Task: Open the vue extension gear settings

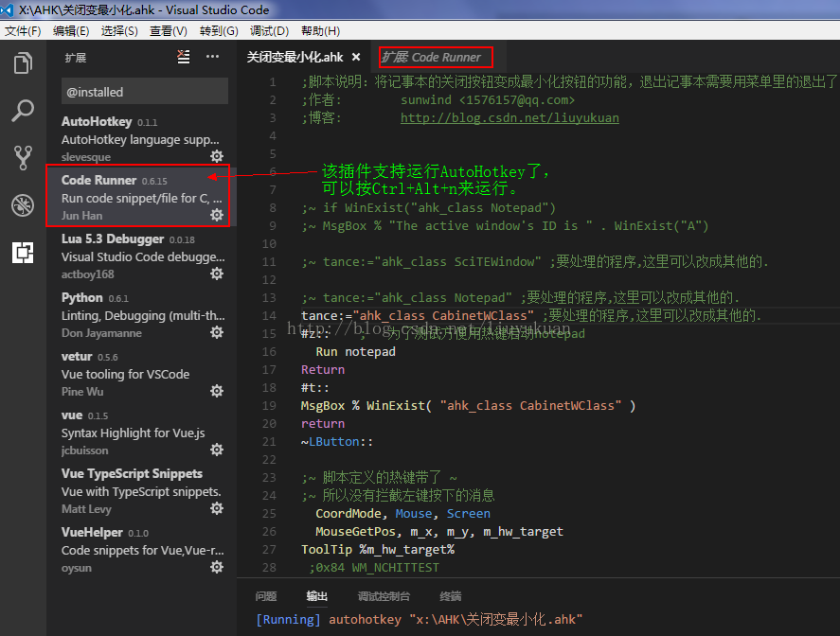Action: coord(217,450)
